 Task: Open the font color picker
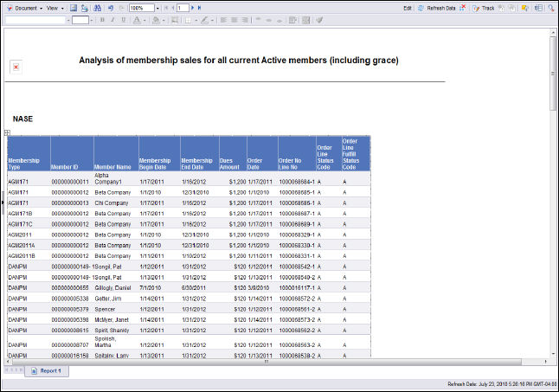[x=138, y=19]
